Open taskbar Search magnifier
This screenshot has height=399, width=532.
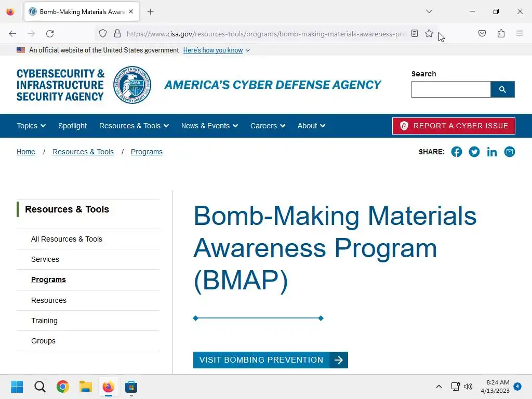tap(39, 387)
